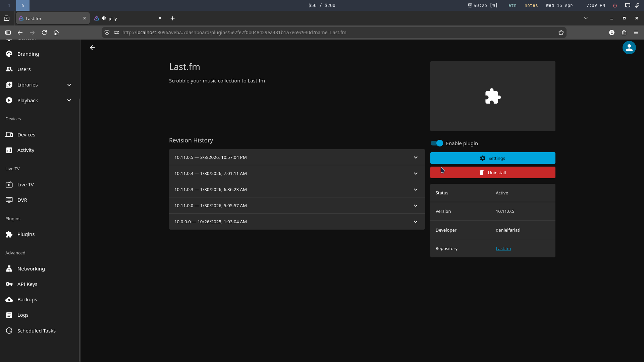This screenshot has width=644, height=362.
Task: Open a new browser tab
Action: tap(172, 18)
